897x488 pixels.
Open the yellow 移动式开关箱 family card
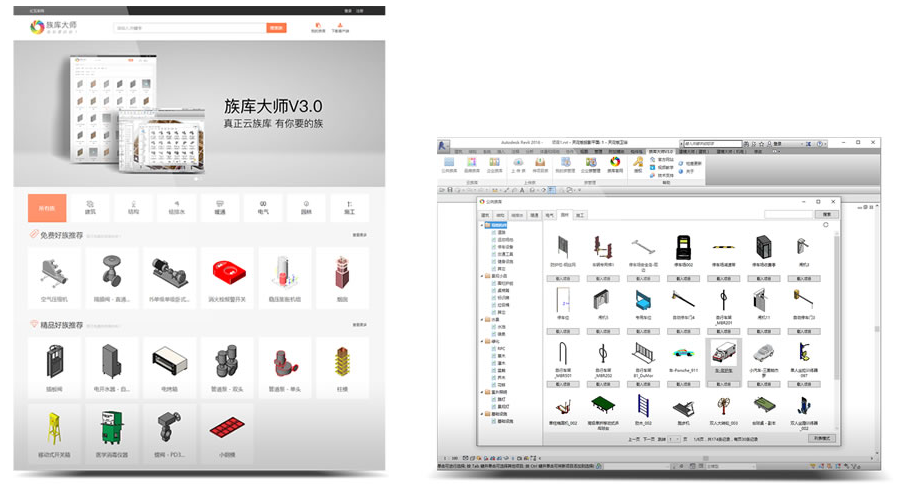point(54,434)
